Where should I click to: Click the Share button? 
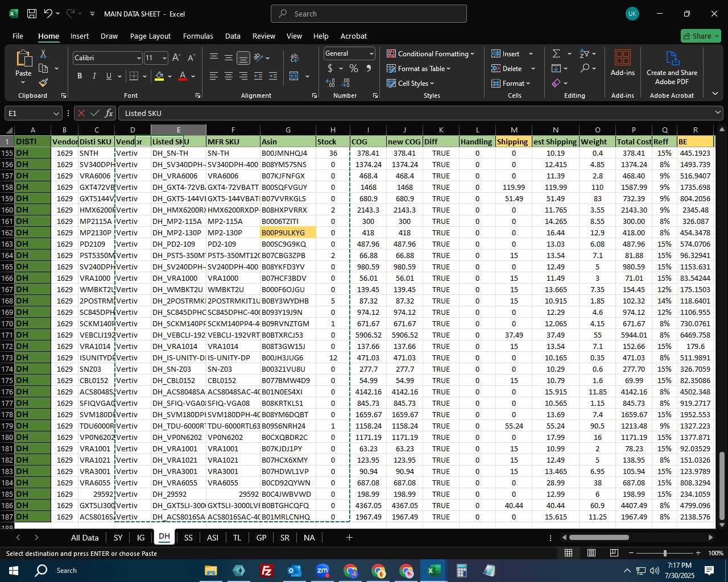click(701, 36)
